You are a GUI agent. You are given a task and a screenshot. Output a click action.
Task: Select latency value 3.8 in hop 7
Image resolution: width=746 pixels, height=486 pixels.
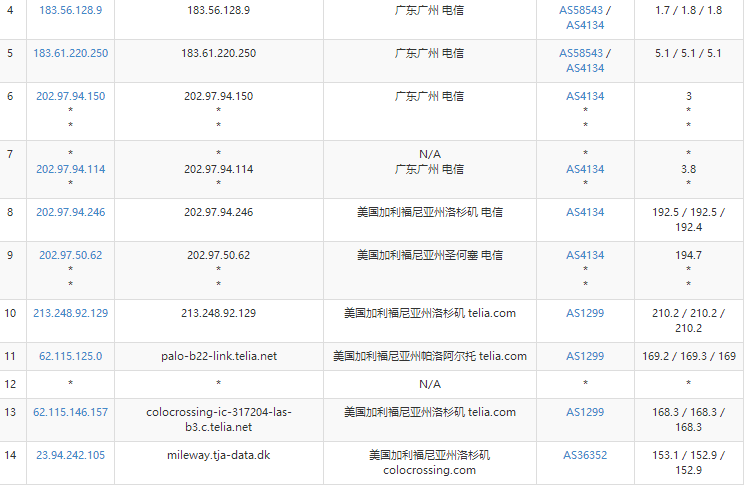(x=688, y=169)
